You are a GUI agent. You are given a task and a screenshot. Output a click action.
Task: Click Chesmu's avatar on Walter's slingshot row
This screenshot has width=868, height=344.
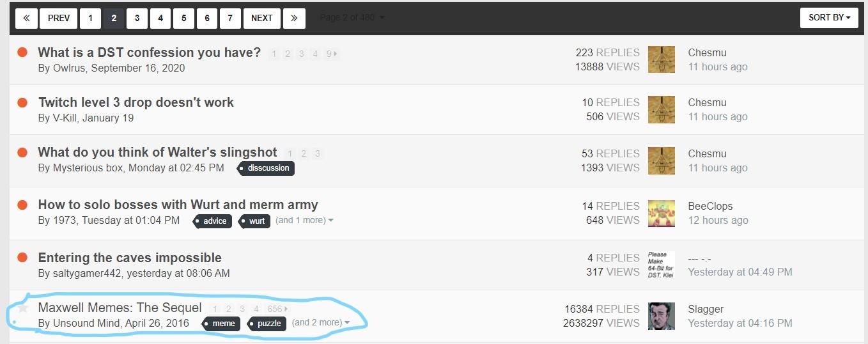[x=661, y=160]
